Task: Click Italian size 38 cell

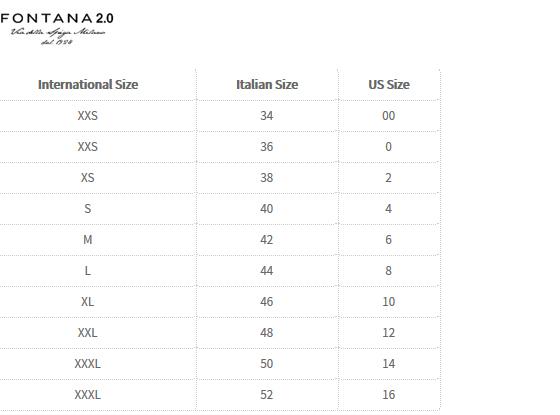Action: [267, 178]
